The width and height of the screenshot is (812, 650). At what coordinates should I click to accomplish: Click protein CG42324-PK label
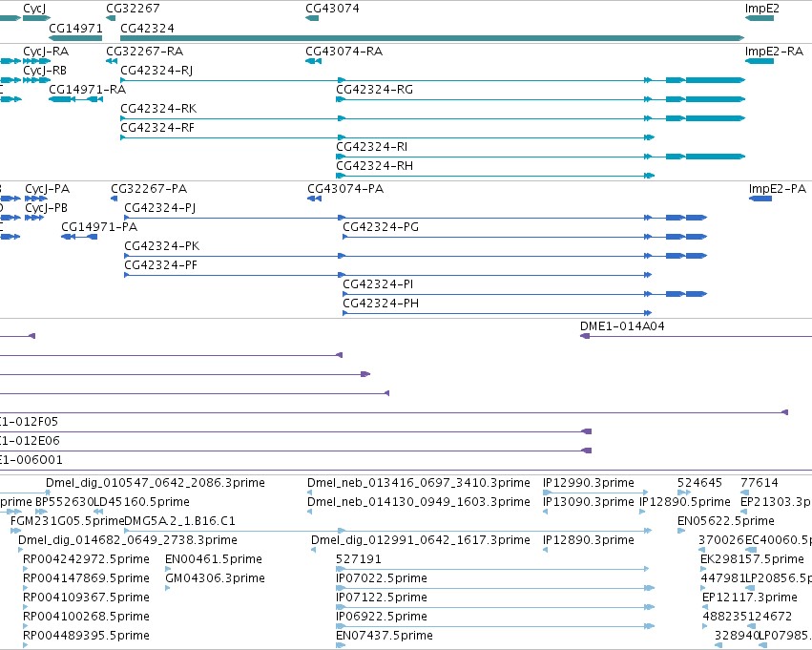(162, 246)
